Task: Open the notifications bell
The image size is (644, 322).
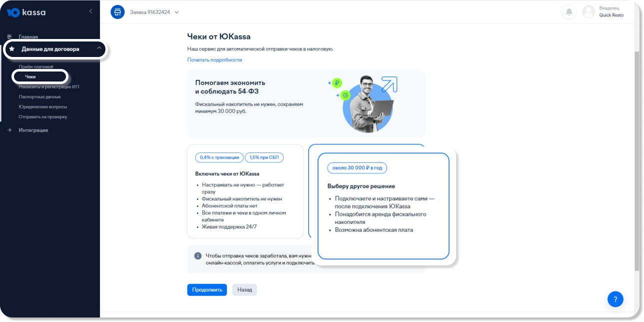Action: [x=569, y=12]
